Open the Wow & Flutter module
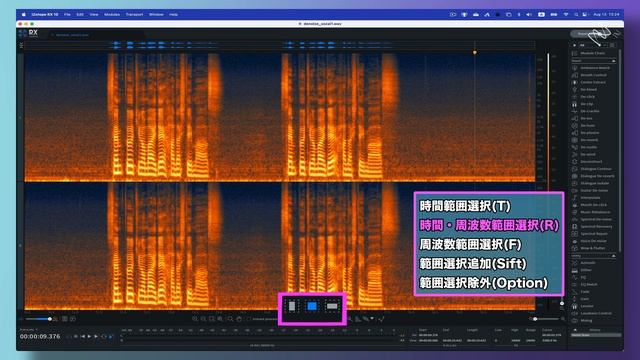Viewport: 640px width, 360px height. click(x=593, y=248)
